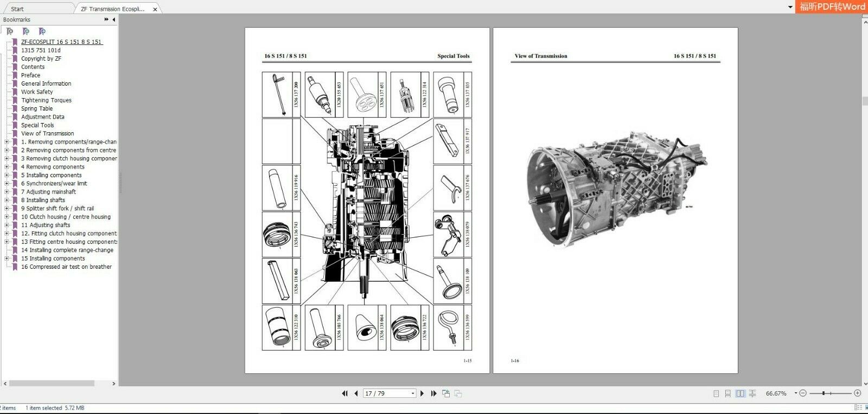The height and width of the screenshot is (414, 868).
Task: Click the zoom slider handle
Action: click(x=824, y=393)
